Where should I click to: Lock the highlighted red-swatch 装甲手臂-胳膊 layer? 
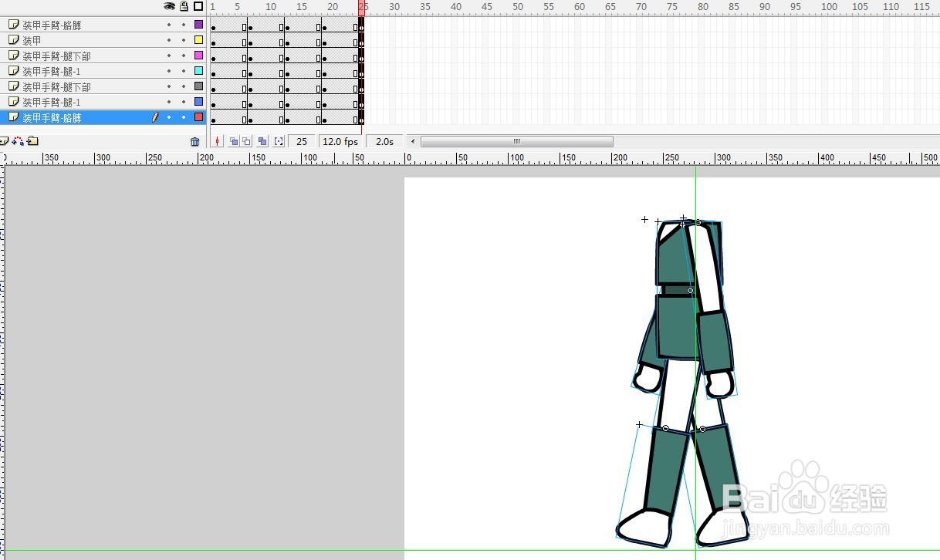coord(184,117)
